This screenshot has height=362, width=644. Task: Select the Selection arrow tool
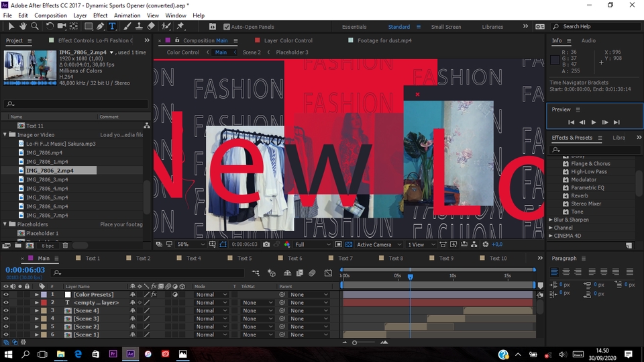[11, 26]
